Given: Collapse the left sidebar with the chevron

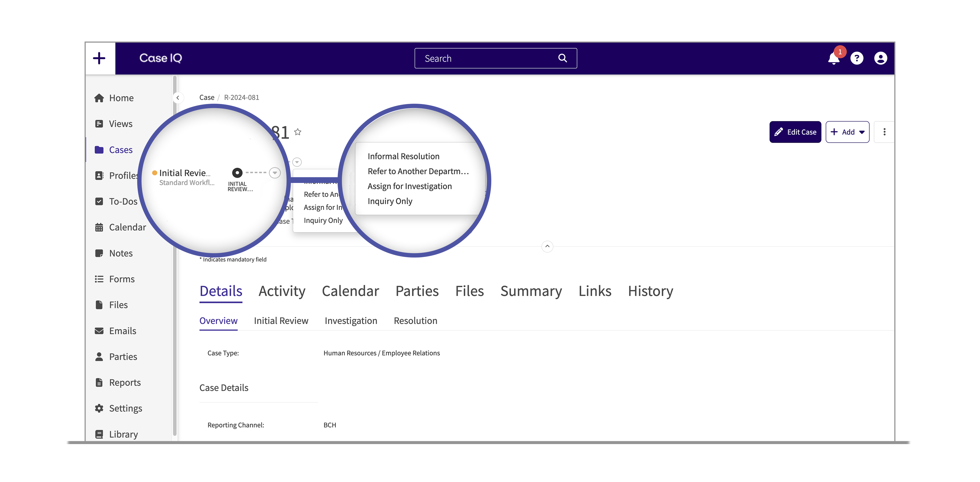Looking at the screenshot, I should [x=178, y=98].
